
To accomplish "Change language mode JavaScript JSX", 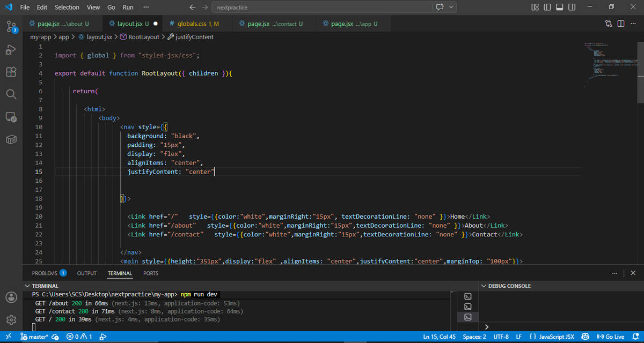I will point(552,337).
